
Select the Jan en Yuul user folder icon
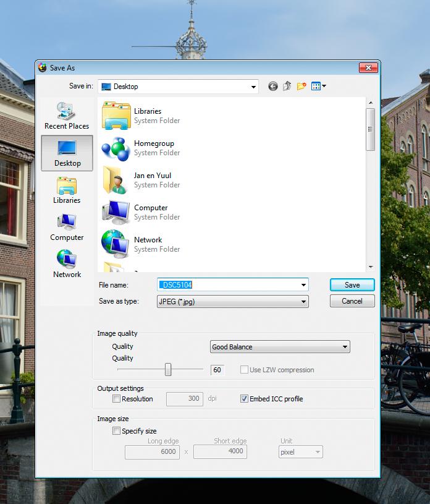click(116, 180)
